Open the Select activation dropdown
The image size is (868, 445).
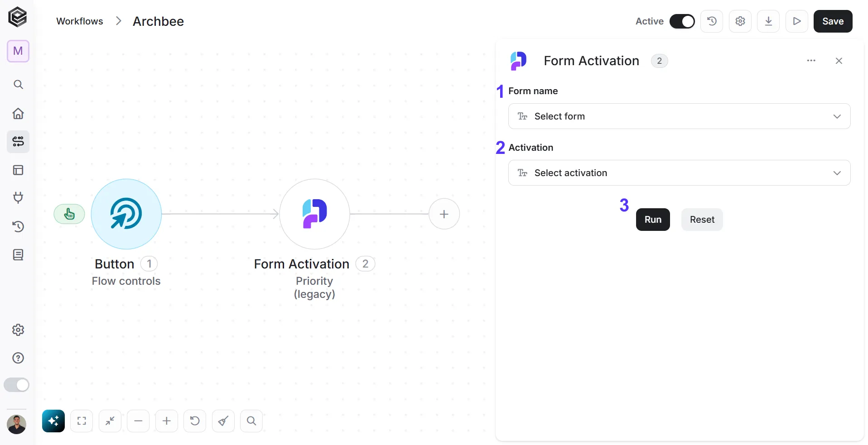point(679,173)
